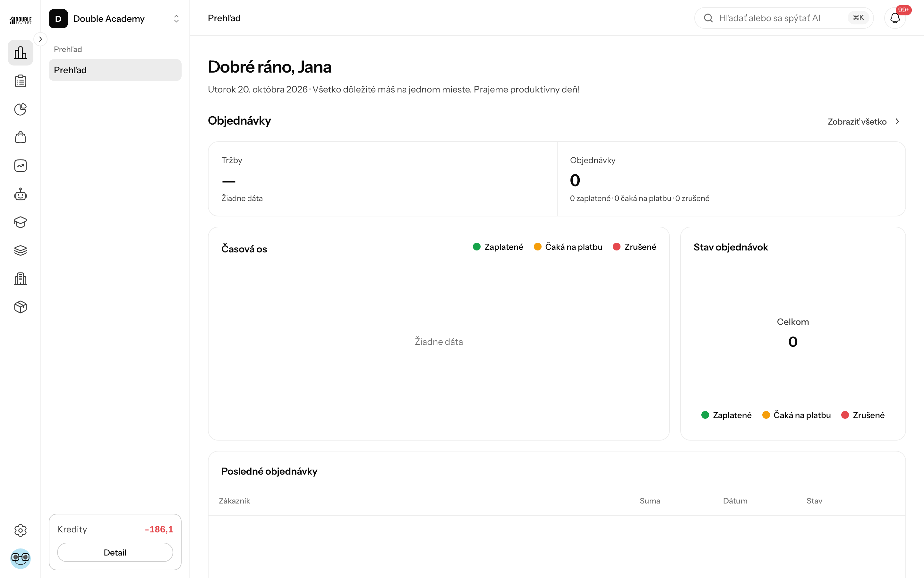This screenshot has height=578, width=924.
Task: Open the bar chart overview icon in sidebar
Action: 20,53
